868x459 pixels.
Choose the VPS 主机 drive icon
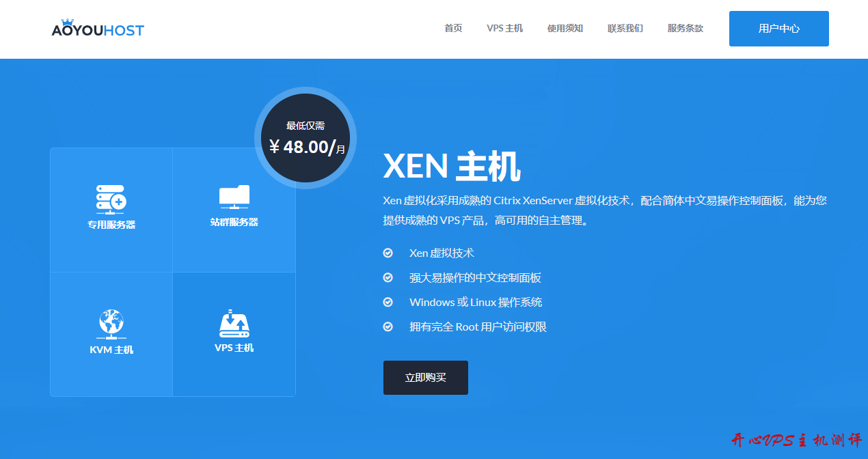point(234,324)
